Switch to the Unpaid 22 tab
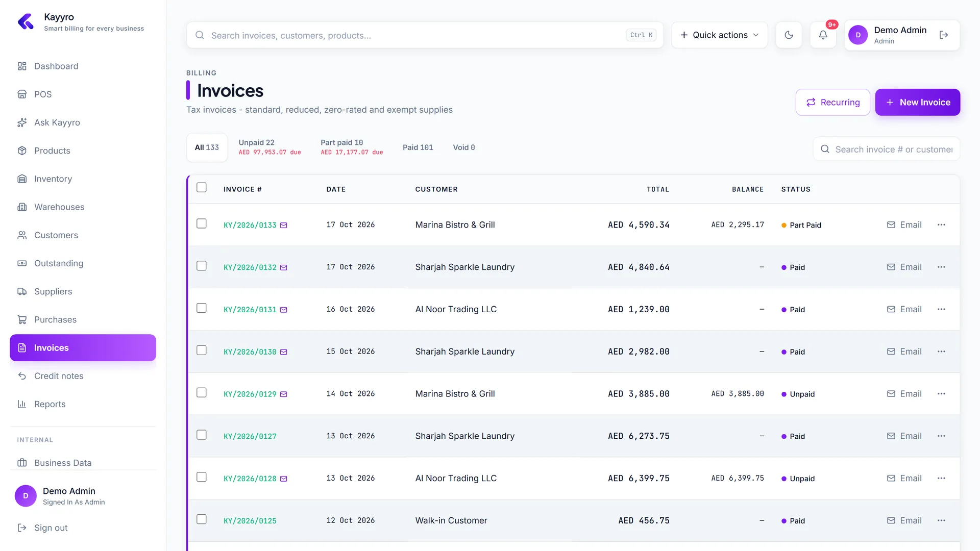This screenshot has width=980, height=551. [269, 147]
